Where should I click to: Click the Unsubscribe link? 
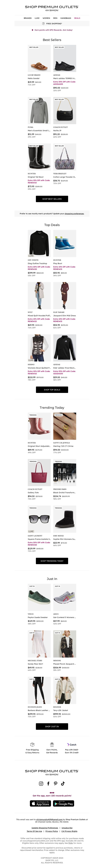(x=67, y=828)
